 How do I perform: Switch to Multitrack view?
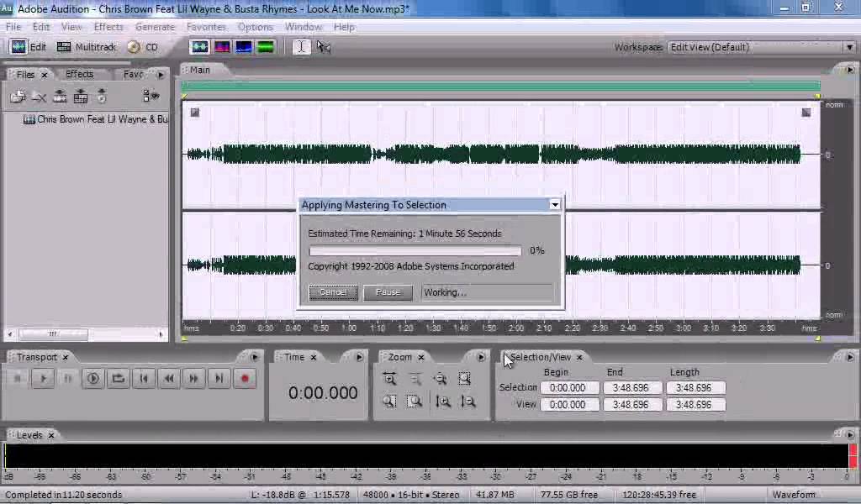[87, 47]
